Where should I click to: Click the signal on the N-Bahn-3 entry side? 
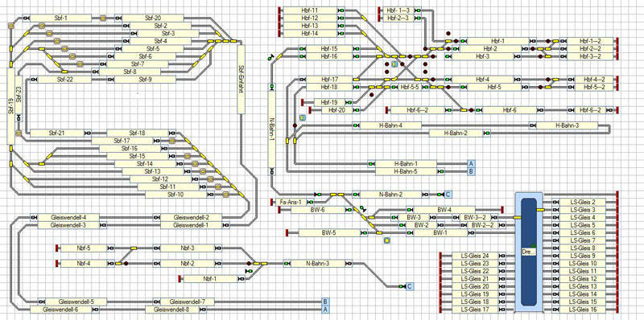pos(287,264)
